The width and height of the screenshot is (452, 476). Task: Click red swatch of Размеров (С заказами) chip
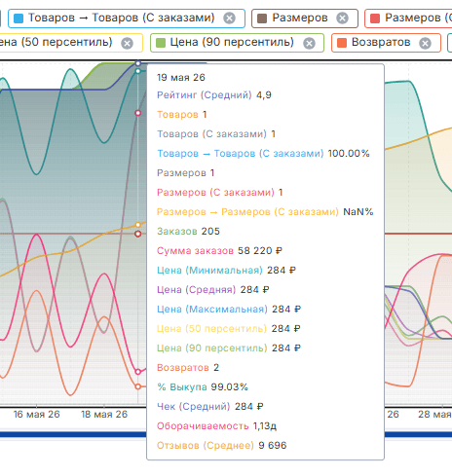375,18
